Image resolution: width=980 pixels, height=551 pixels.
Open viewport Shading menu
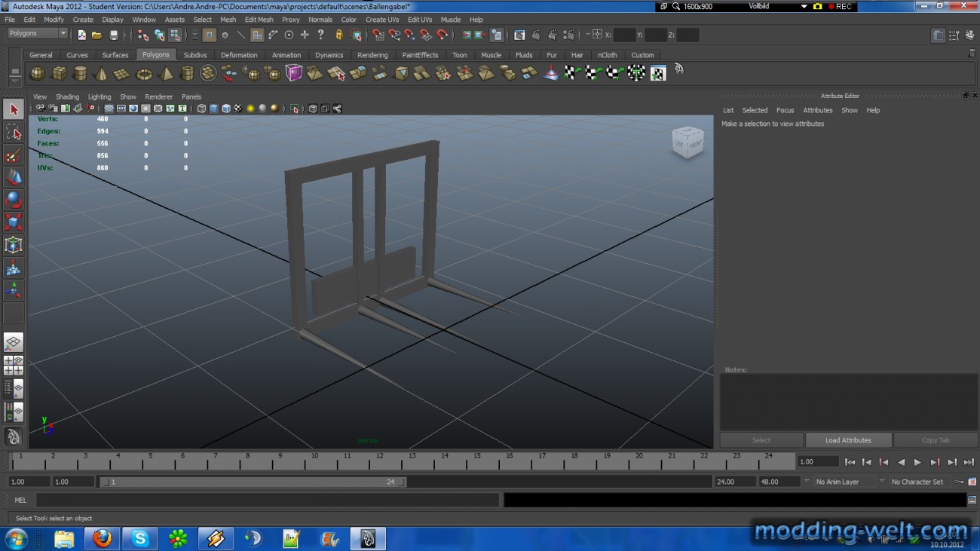pyautogui.click(x=67, y=96)
